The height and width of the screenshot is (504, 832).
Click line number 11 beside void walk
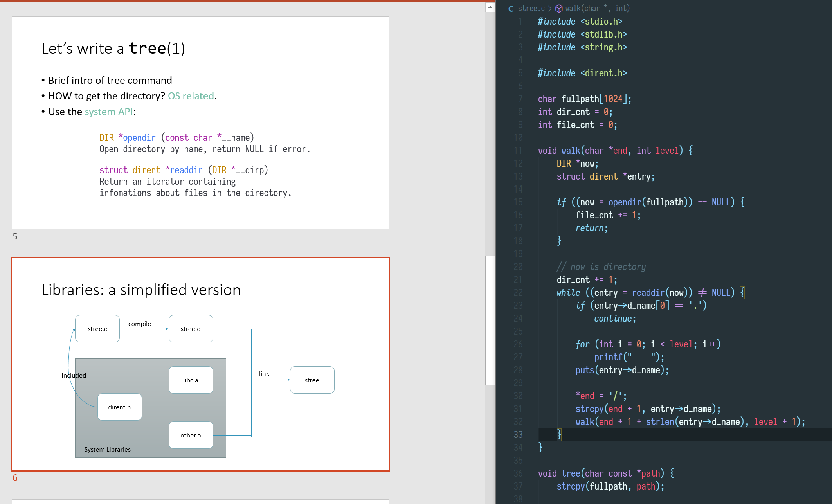pos(518,151)
